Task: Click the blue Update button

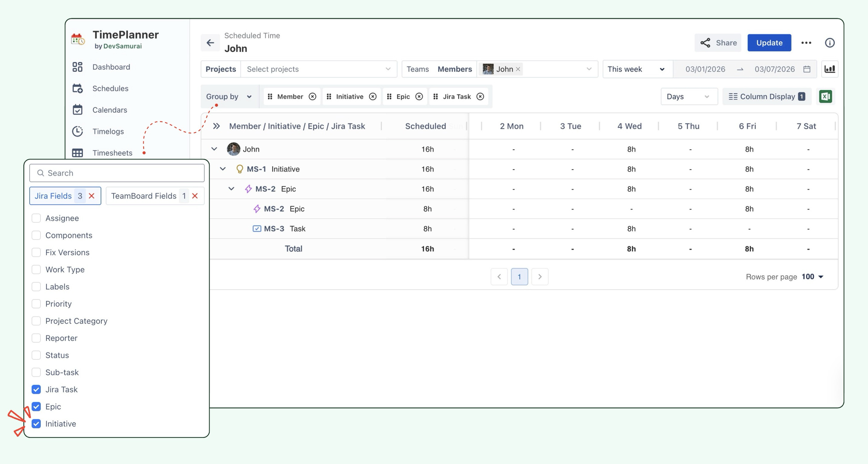Action: [769, 43]
